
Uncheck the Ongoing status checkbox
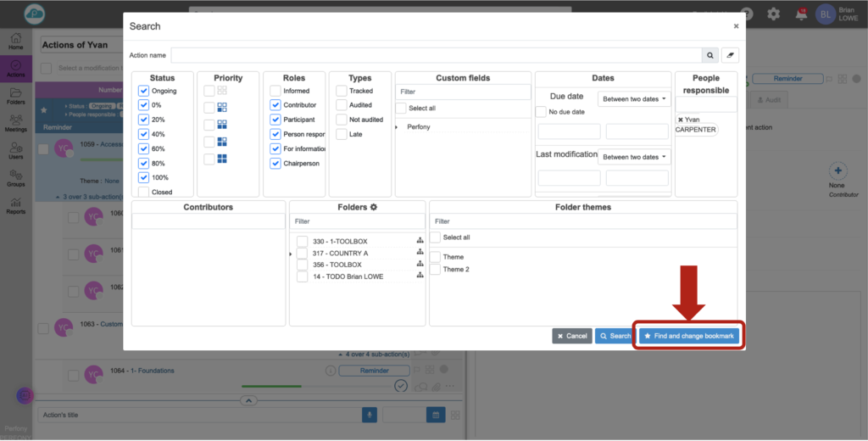(x=143, y=91)
